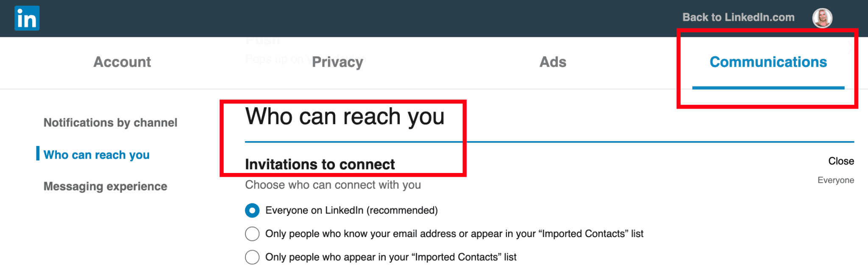The image size is (868, 279).
Task: Open the Ads settings tab
Action: tap(553, 62)
